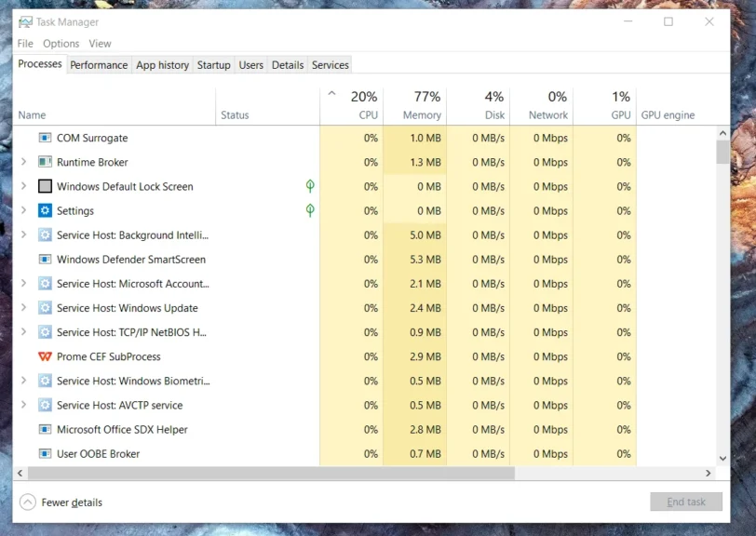Click the 5.3 MB memory value
The height and width of the screenshot is (536, 756).
[425, 260]
